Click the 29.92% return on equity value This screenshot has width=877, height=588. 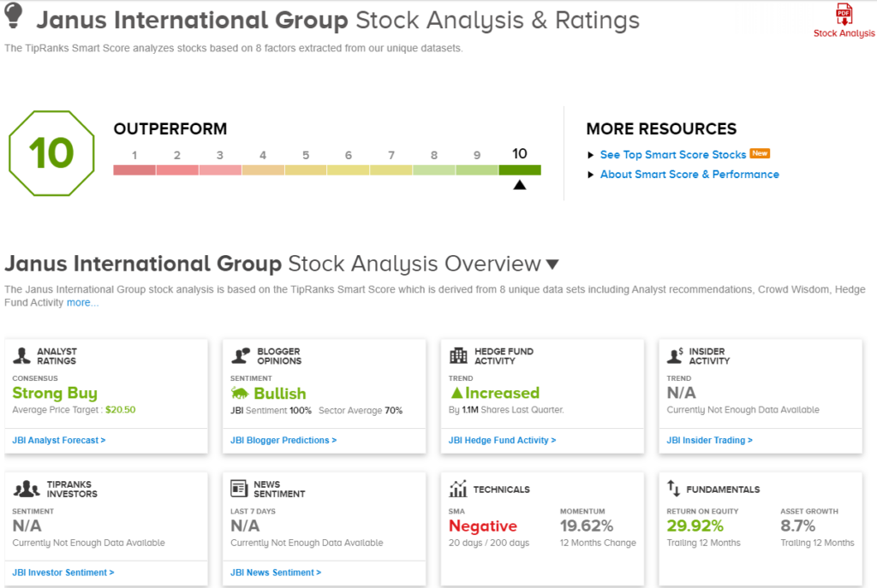point(695,526)
